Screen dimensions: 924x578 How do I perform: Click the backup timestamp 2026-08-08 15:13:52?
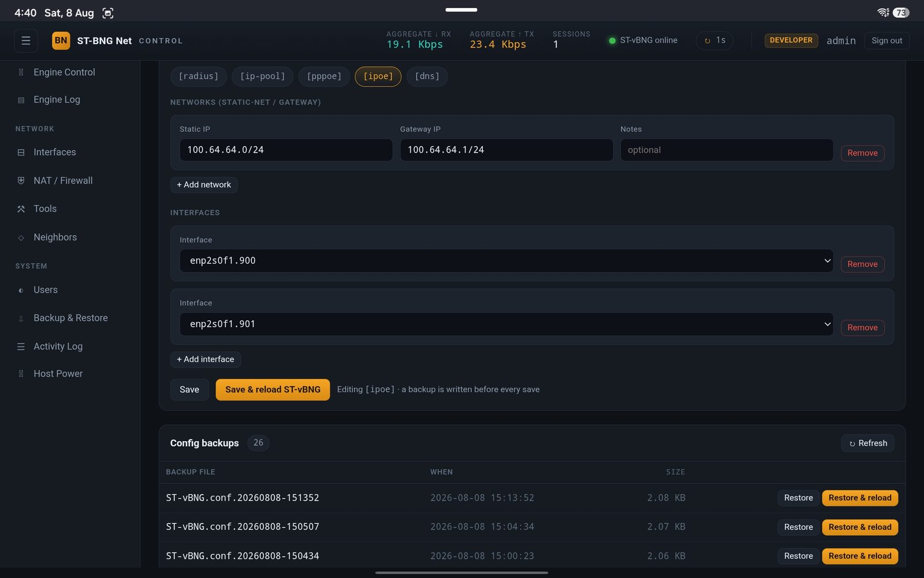tap(482, 498)
